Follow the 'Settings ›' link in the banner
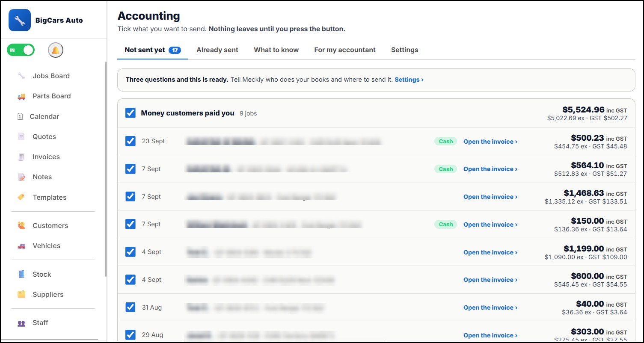 click(x=409, y=80)
